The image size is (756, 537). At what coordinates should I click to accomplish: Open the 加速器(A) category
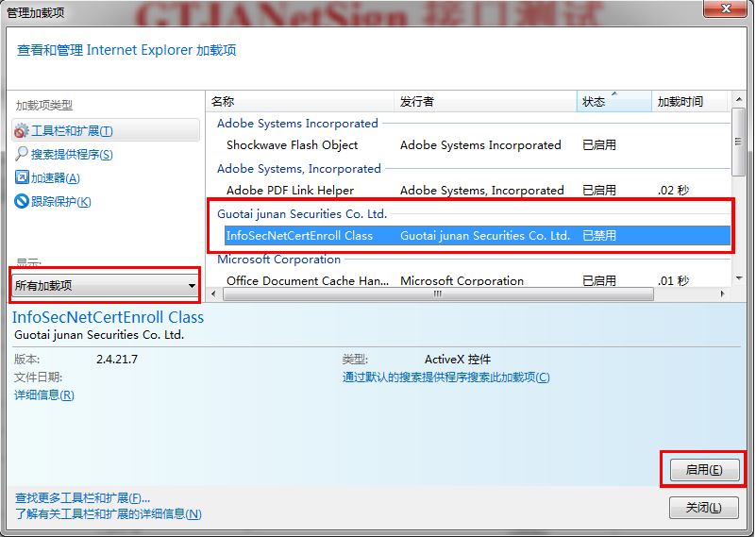click(x=56, y=177)
